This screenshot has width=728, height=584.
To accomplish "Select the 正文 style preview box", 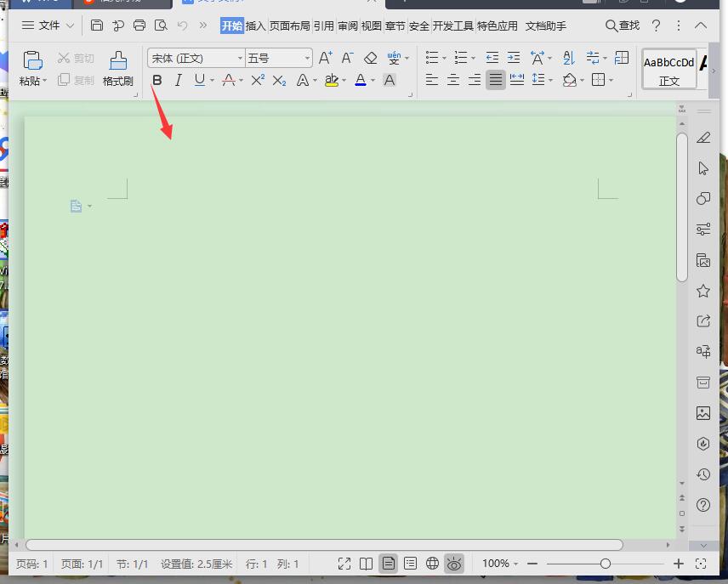I will point(668,68).
